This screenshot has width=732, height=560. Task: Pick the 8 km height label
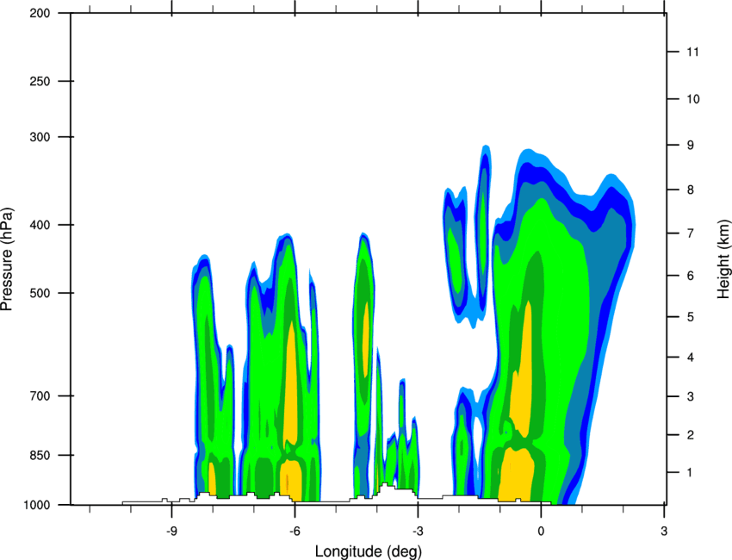click(x=691, y=190)
